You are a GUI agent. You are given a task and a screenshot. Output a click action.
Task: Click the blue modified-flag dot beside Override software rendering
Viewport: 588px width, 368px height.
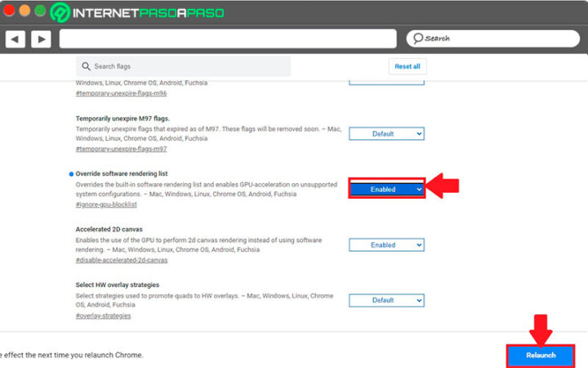tap(71, 174)
